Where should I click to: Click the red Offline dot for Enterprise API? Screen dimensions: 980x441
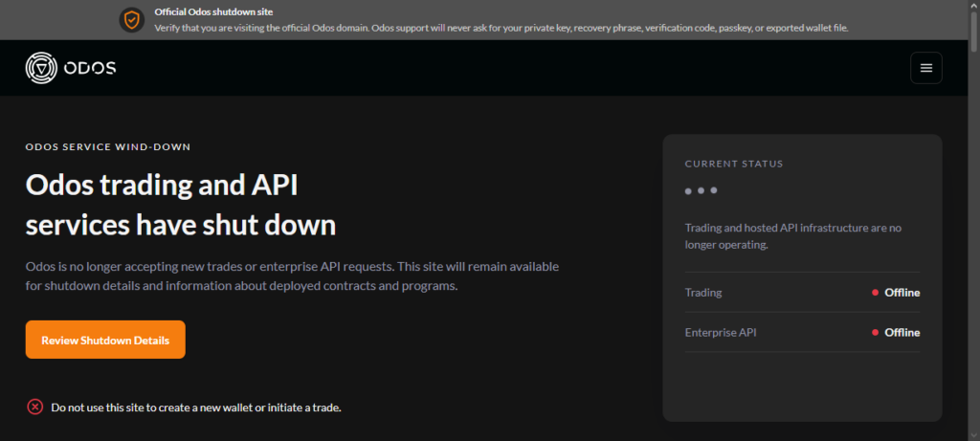(875, 332)
